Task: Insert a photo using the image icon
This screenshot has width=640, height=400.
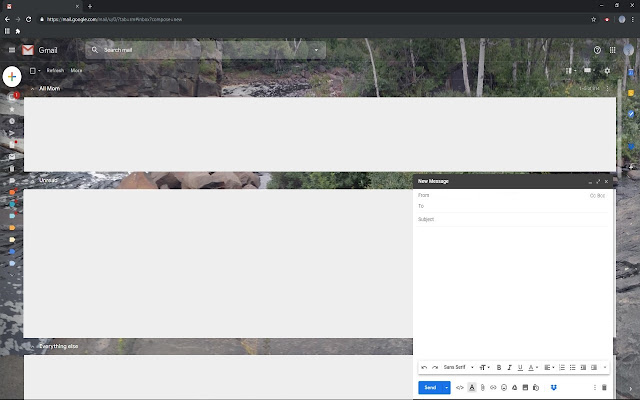Action: point(525,388)
